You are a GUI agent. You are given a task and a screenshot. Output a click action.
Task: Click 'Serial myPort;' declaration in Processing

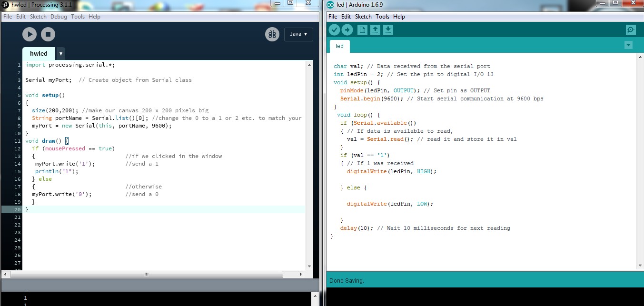point(49,80)
